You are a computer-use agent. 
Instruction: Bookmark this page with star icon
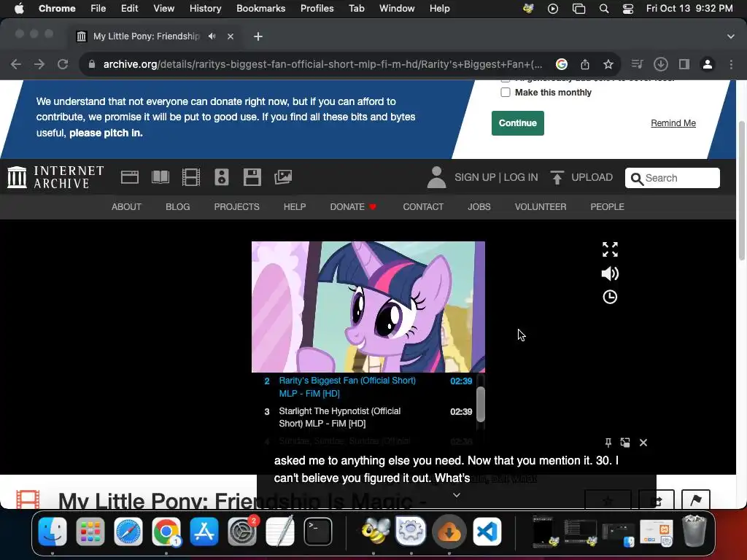pos(608,64)
